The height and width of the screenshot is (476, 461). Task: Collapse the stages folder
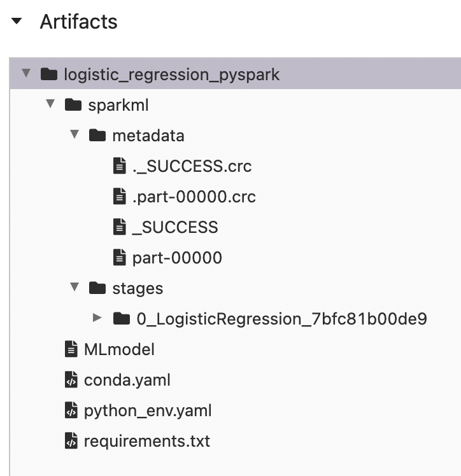click(75, 288)
